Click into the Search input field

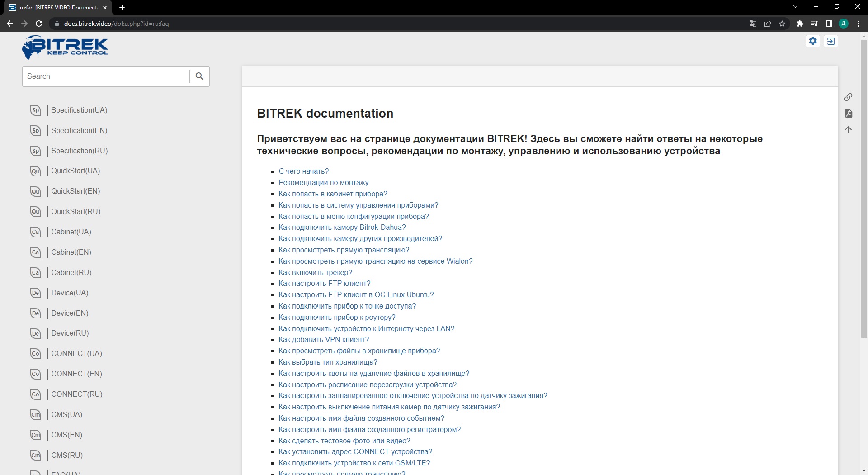[x=106, y=76]
